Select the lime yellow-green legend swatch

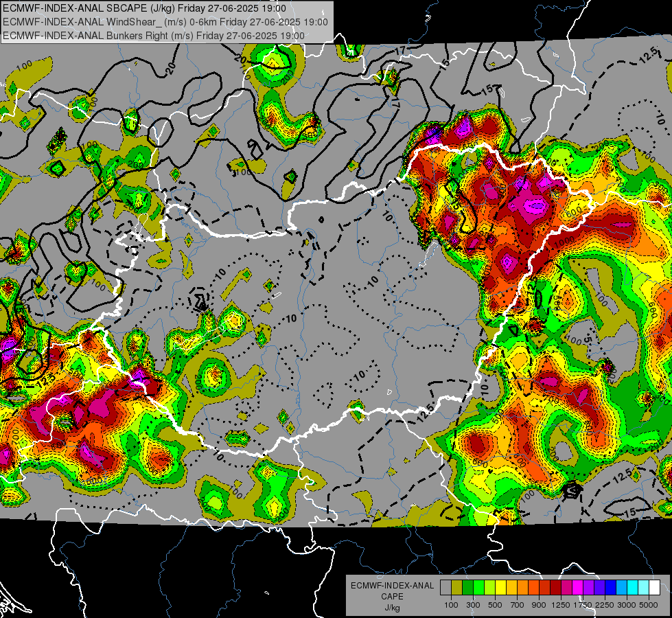click(490, 587)
